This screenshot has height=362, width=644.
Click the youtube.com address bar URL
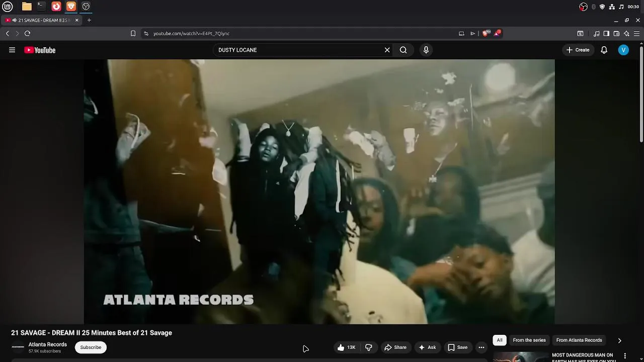pyautogui.click(x=191, y=34)
